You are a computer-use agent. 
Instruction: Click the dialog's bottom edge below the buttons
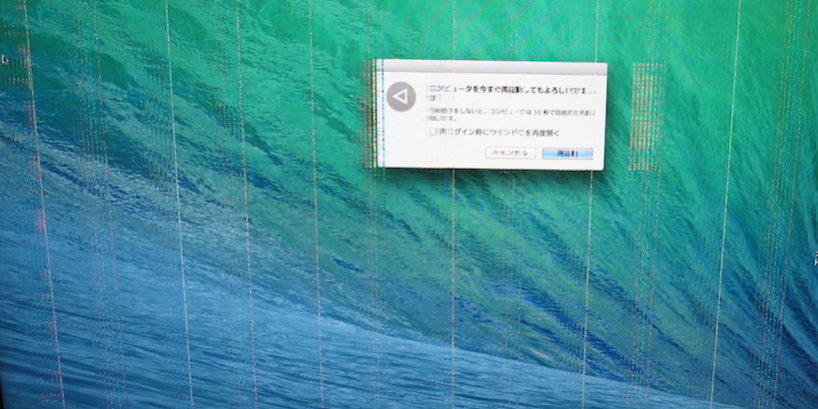pos(490,166)
